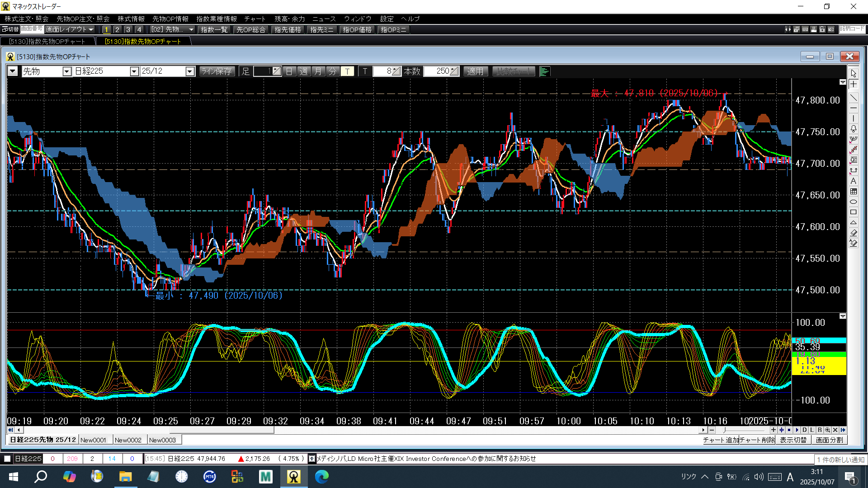Select the trend line drawing tool
868x488 pixels.
pyautogui.click(x=853, y=98)
